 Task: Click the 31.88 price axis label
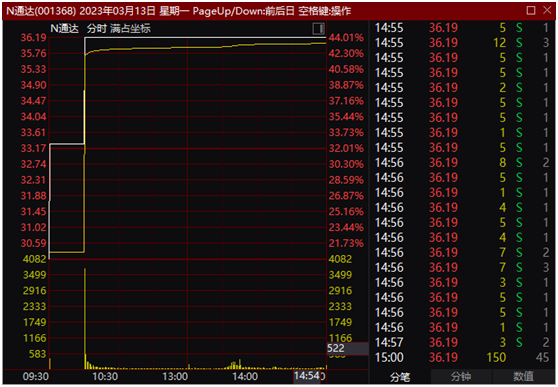coord(33,196)
